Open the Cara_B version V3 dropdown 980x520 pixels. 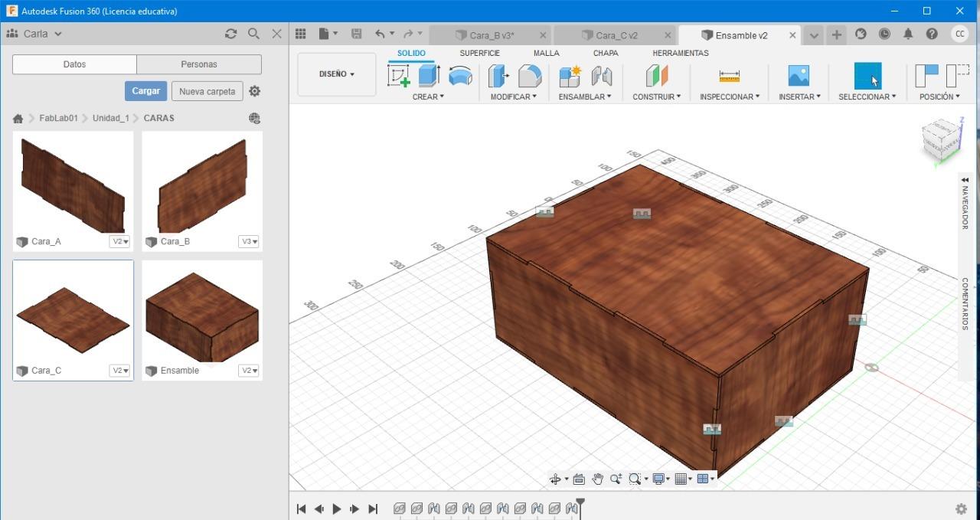250,241
